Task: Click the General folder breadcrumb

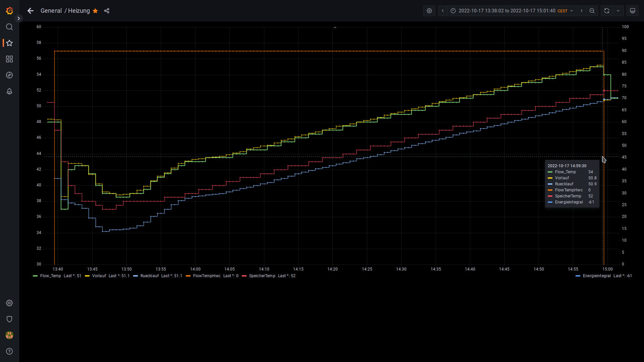Action: pos(51,11)
